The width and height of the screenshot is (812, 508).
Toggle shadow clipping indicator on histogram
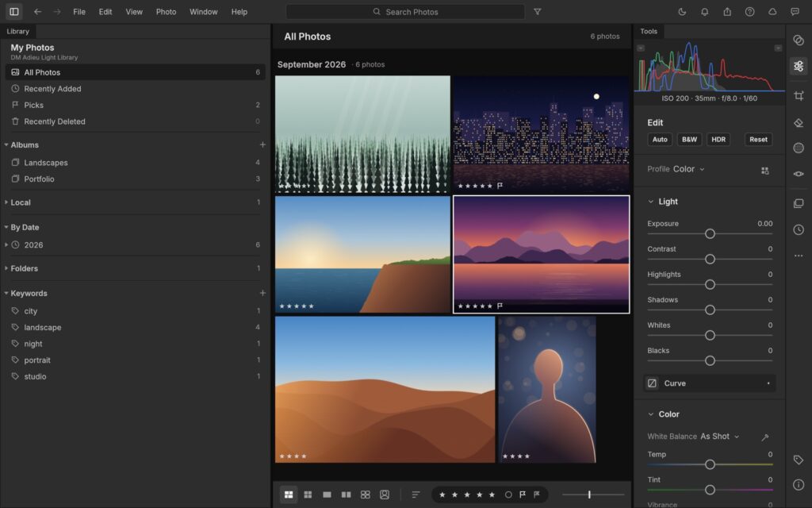(x=641, y=48)
